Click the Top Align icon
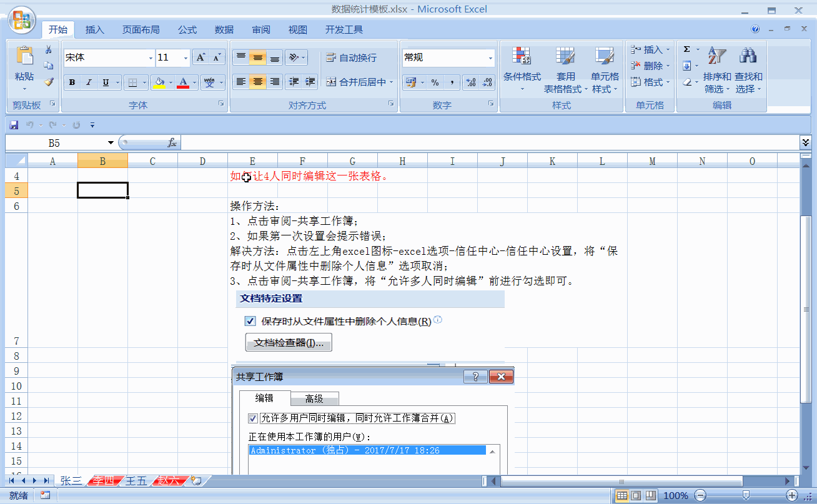 point(240,57)
